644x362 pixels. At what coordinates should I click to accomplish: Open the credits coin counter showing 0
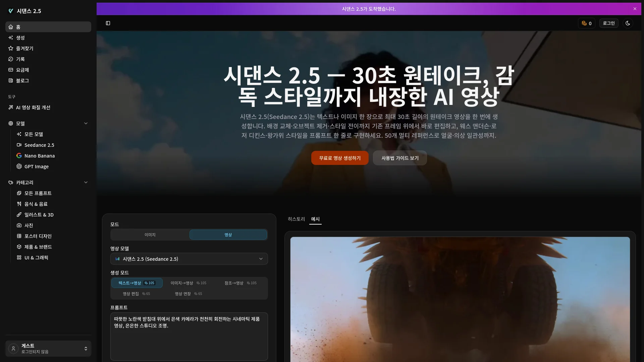click(587, 23)
